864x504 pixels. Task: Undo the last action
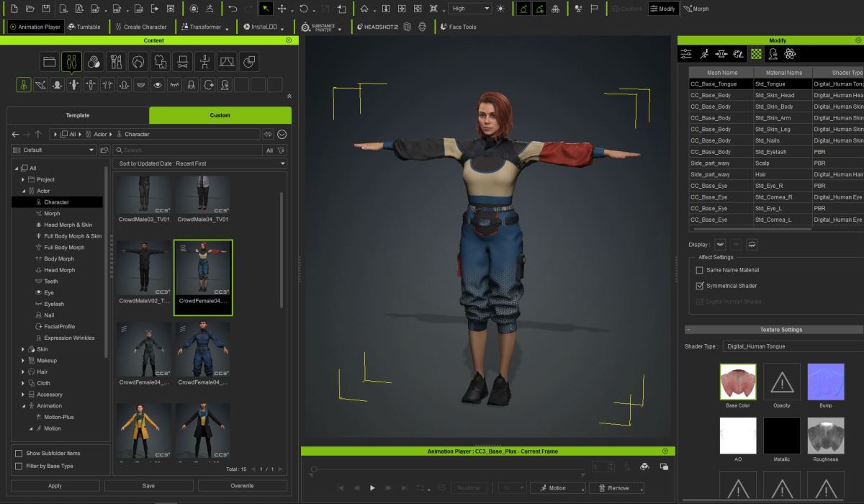pyautogui.click(x=232, y=9)
